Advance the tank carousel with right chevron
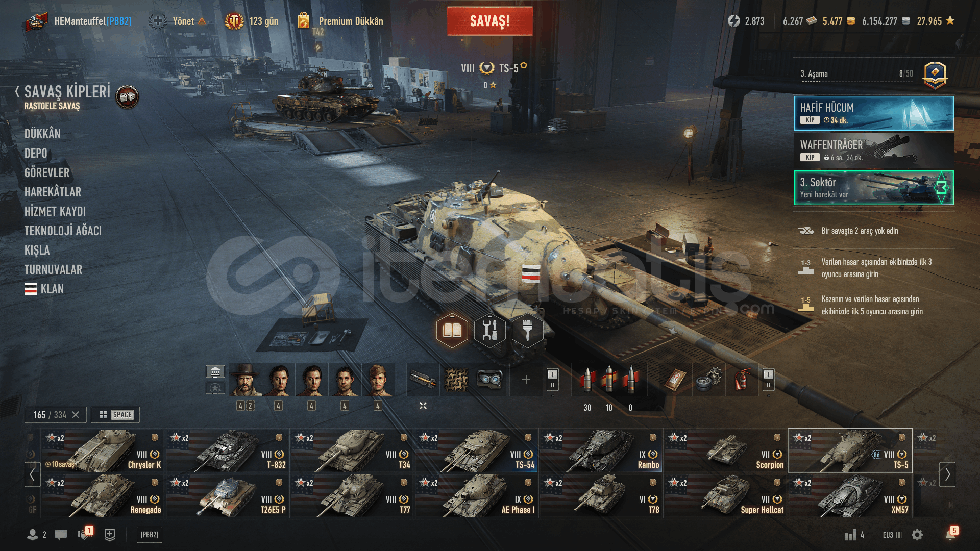The height and width of the screenshot is (551, 980). pos(947,474)
